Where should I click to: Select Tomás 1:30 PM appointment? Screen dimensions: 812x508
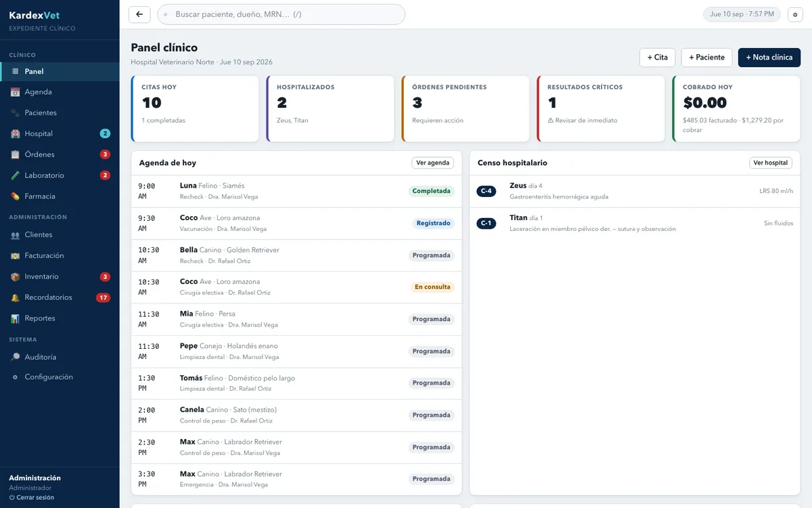point(296,383)
